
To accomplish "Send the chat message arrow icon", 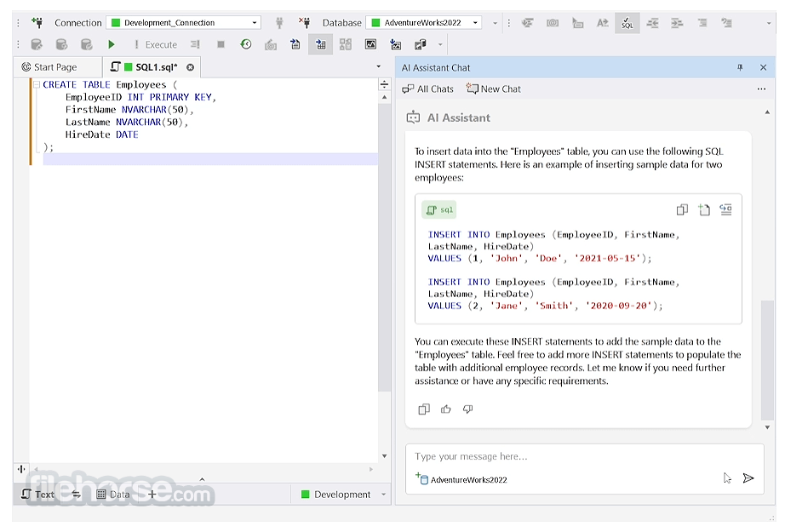I will click(748, 478).
